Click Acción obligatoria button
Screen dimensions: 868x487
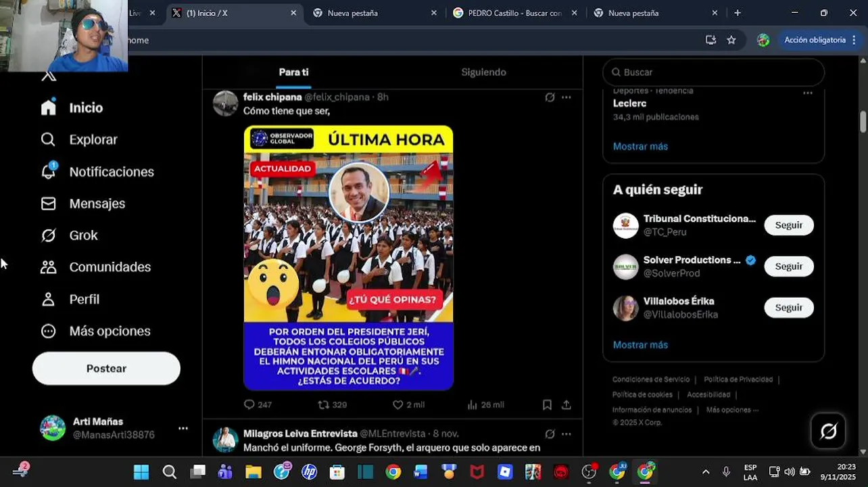coord(820,40)
